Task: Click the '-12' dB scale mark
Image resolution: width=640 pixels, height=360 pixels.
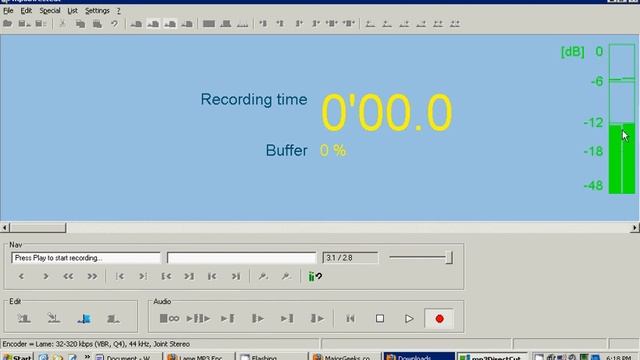Action: tap(593, 122)
